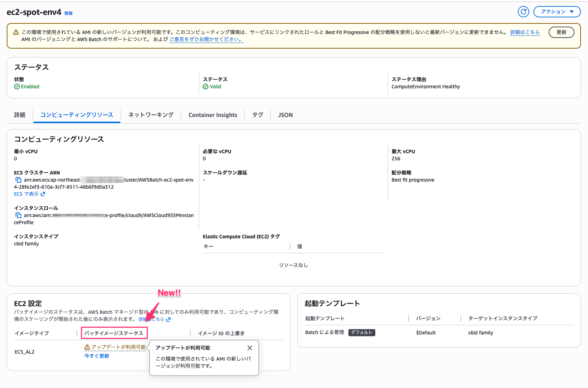Viewport: 588px width, 388px height.
Task: Click the warning triangle in the AMI banner
Action: (x=16, y=32)
